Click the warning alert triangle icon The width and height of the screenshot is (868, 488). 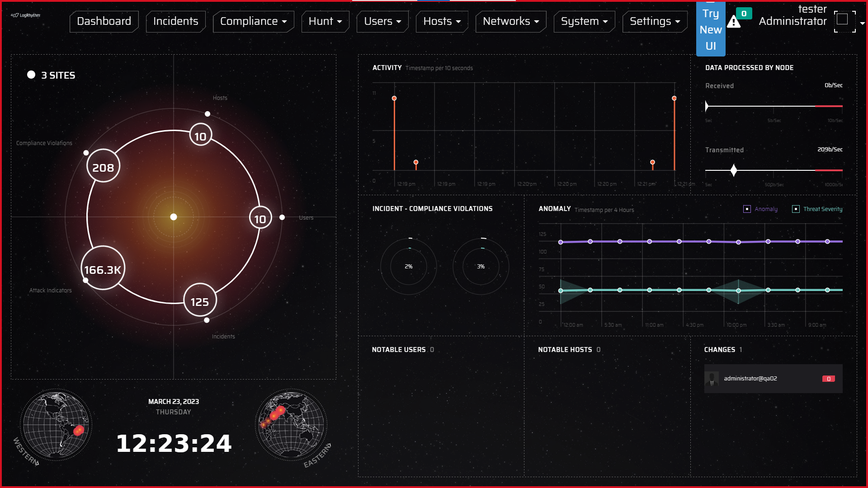733,21
